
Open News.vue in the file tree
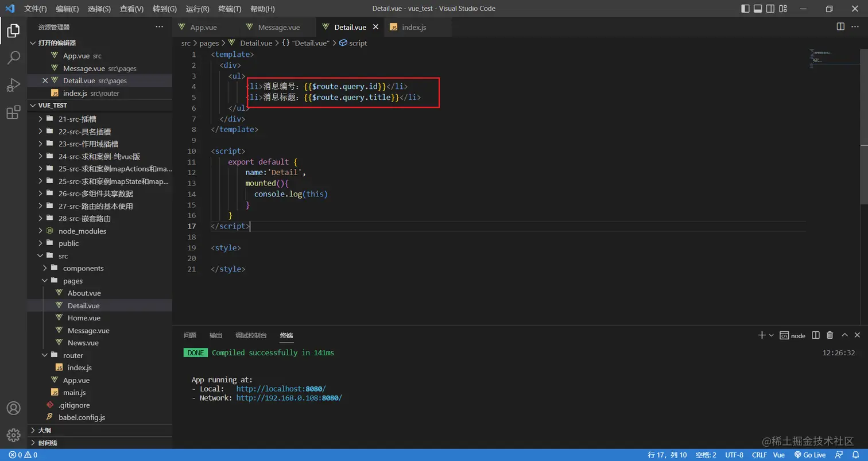tap(100, 343)
